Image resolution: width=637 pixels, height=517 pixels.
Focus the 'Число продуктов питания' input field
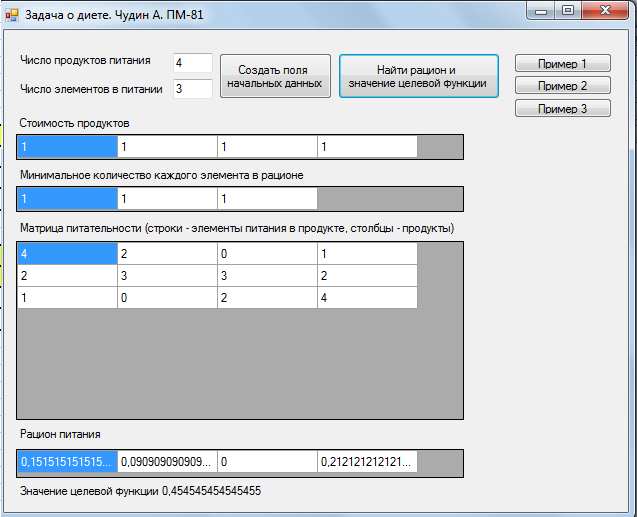(x=193, y=63)
